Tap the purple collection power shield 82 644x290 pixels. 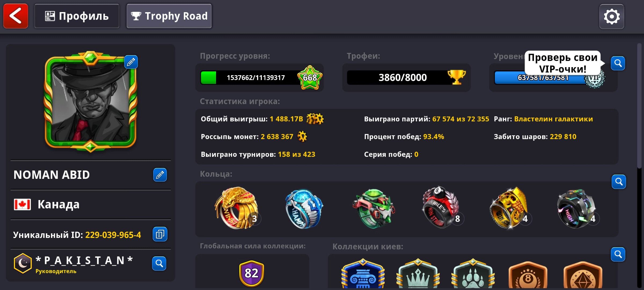251,273
